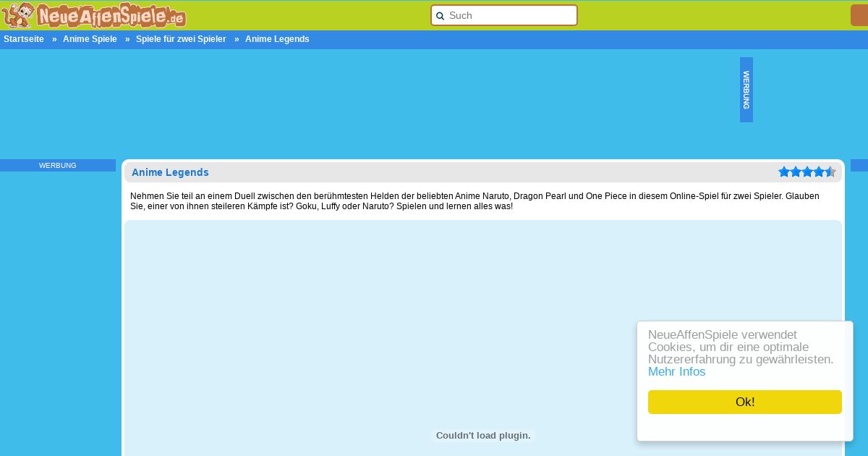Rate the game one star
The width and height of the screenshot is (868, 456).
tap(784, 172)
